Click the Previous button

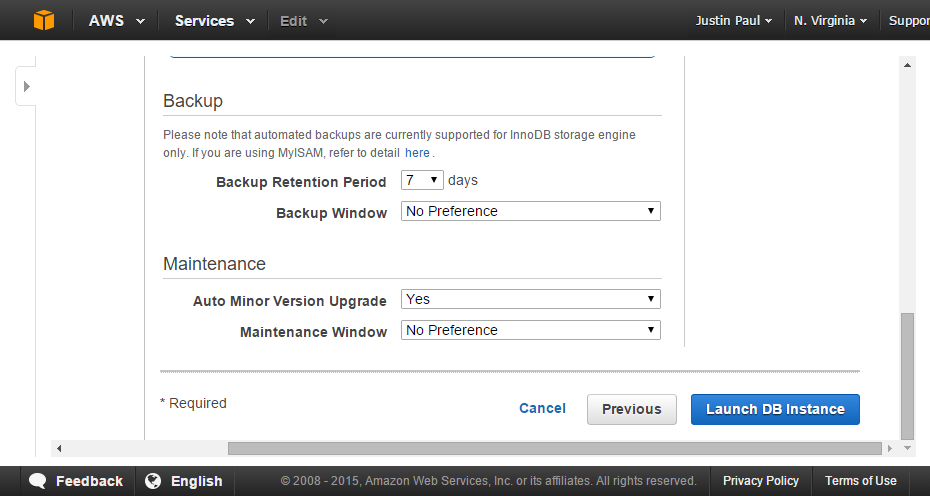pos(632,409)
